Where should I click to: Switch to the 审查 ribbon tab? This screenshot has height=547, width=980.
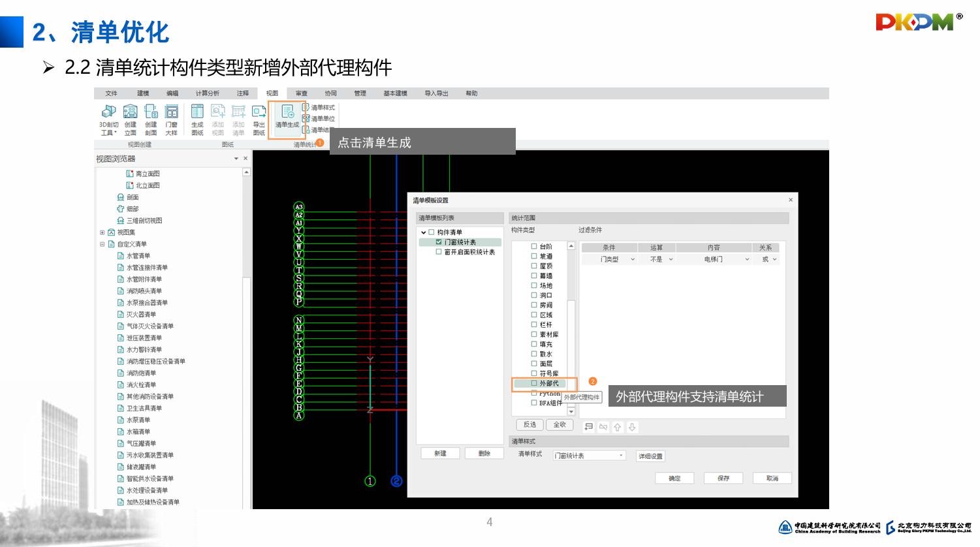(x=301, y=93)
